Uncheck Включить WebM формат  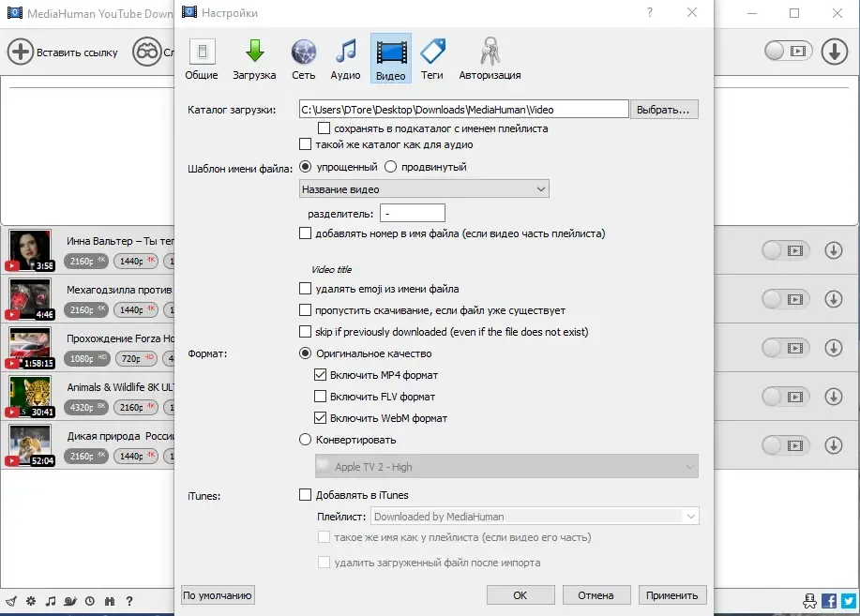click(x=320, y=417)
